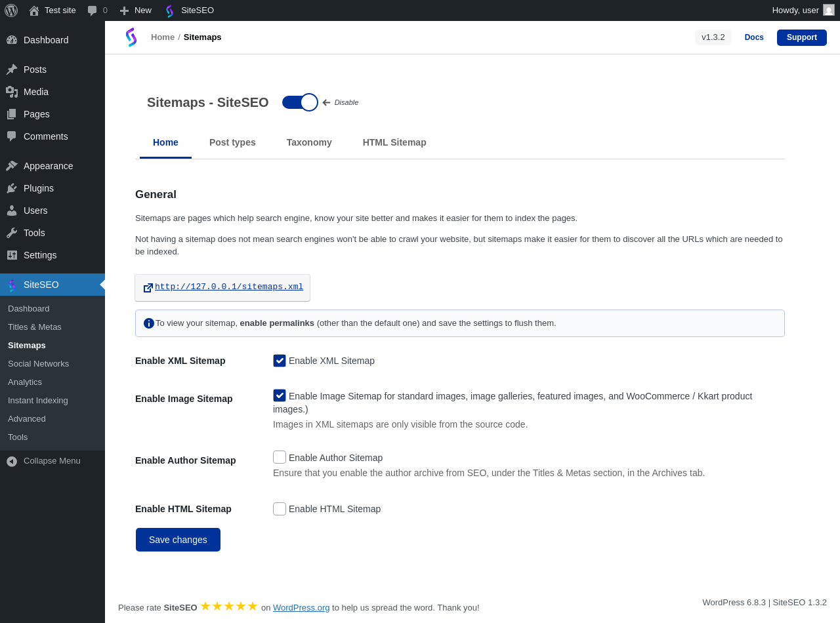The height and width of the screenshot is (623, 840).
Task: Open the New content dropdown in admin bar
Action: coord(136,10)
